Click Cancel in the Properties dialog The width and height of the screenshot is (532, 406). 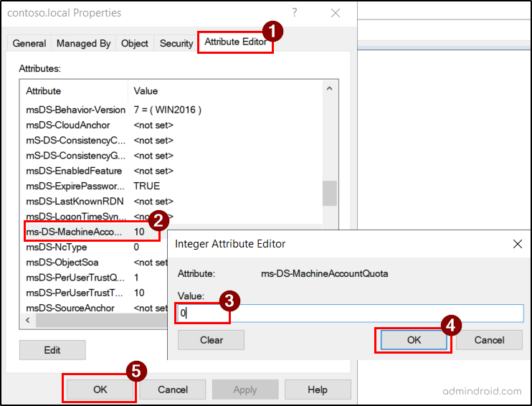tap(173, 390)
